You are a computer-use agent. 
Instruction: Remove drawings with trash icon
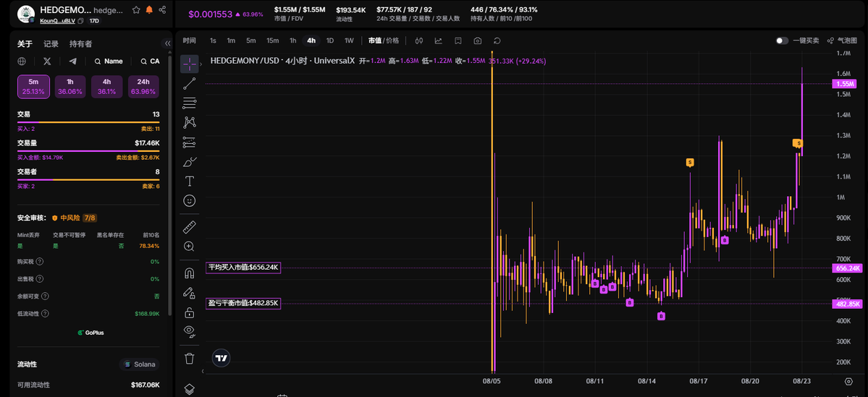click(x=190, y=358)
